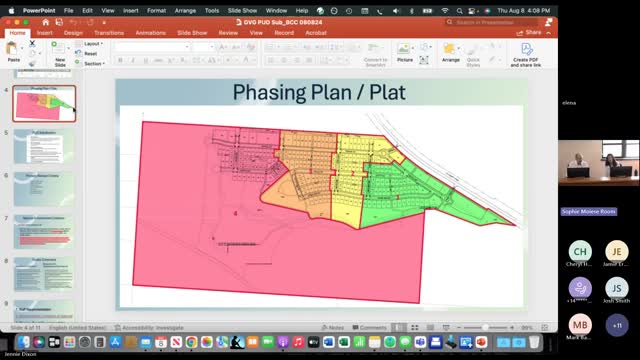
Task: Click the New Slide icon
Action: [x=58, y=48]
